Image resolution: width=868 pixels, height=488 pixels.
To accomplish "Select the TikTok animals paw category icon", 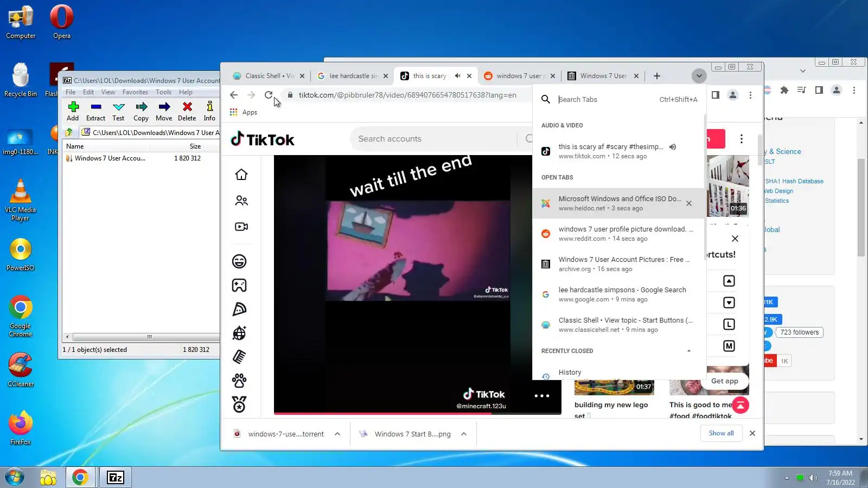I will point(239,381).
